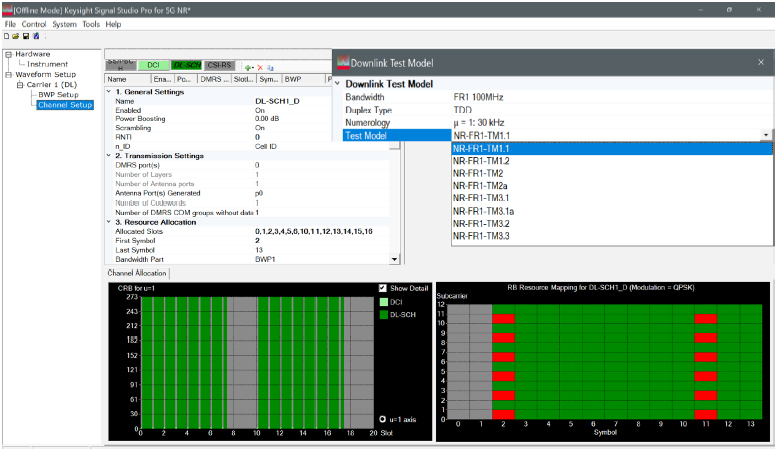The image size is (777, 449).
Task: Click the Open folder toolbar icon
Action: point(16,36)
